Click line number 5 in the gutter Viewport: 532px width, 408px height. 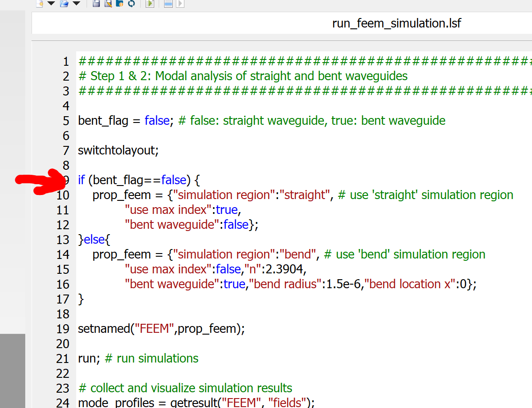tap(66, 121)
